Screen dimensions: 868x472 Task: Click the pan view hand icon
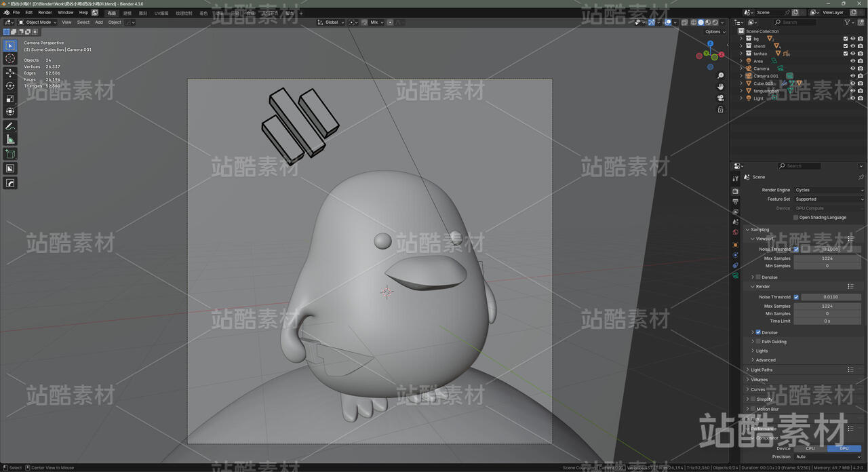point(720,87)
